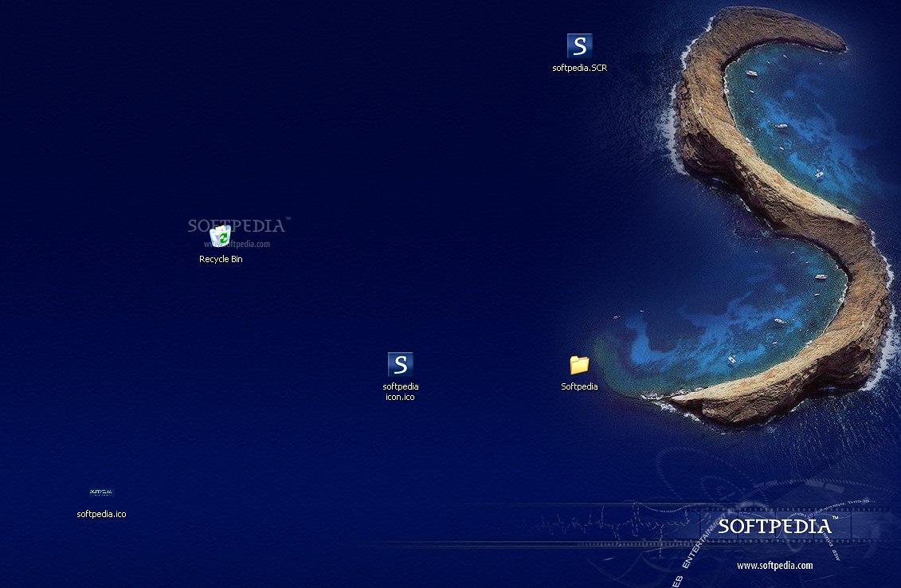Click the 'softpedia.SCR' label text

[x=579, y=68]
